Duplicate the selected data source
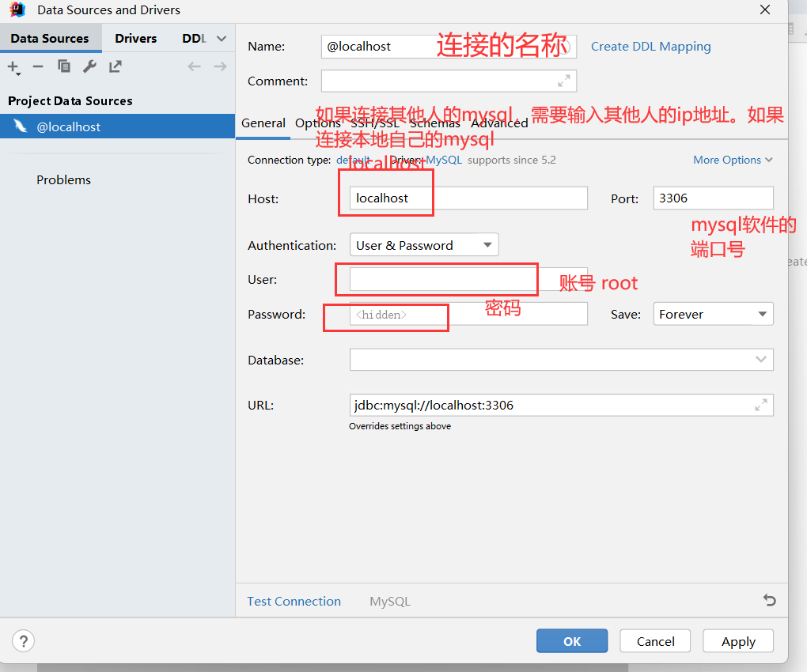807x672 pixels. coord(64,66)
